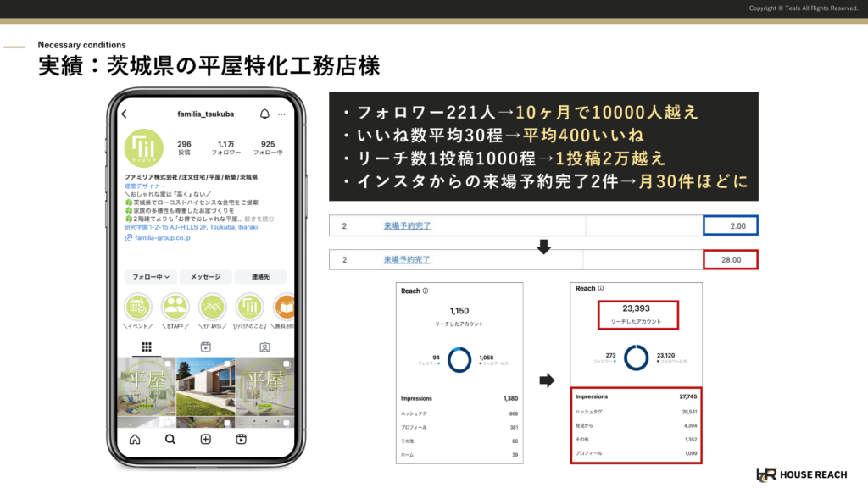This screenshot has width=868, height=488.
Task: Tap the 1.1万 フォロワー count
Action: (225, 147)
